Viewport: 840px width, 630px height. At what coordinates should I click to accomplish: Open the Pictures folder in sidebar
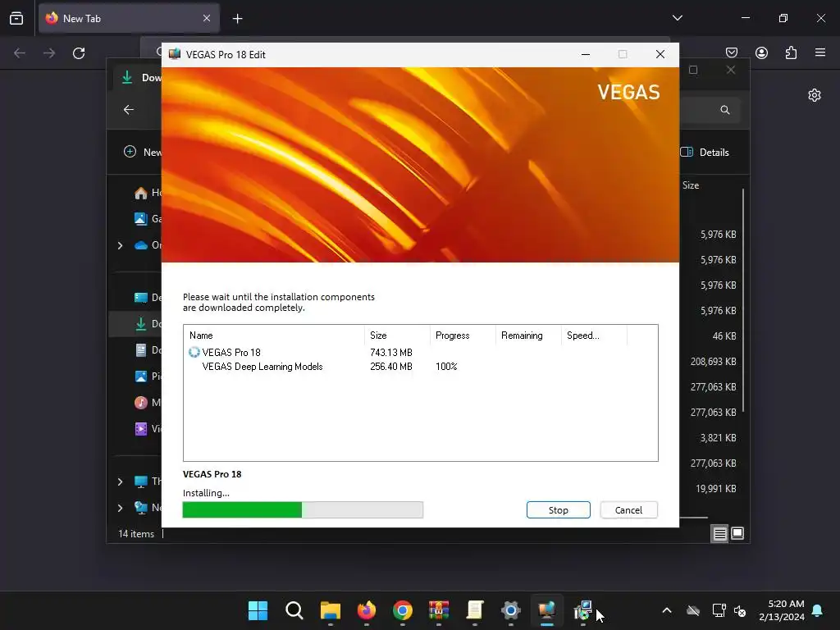click(148, 376)
